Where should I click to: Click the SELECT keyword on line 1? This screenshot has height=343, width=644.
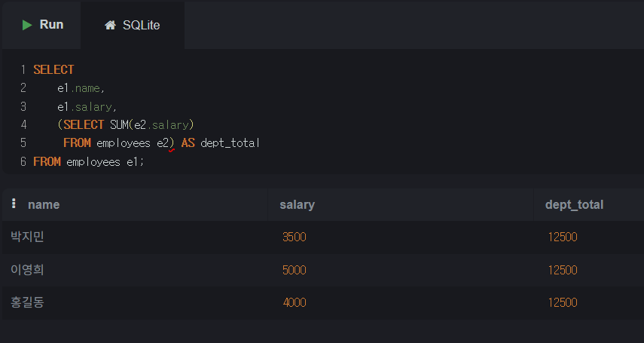[53, 69]
